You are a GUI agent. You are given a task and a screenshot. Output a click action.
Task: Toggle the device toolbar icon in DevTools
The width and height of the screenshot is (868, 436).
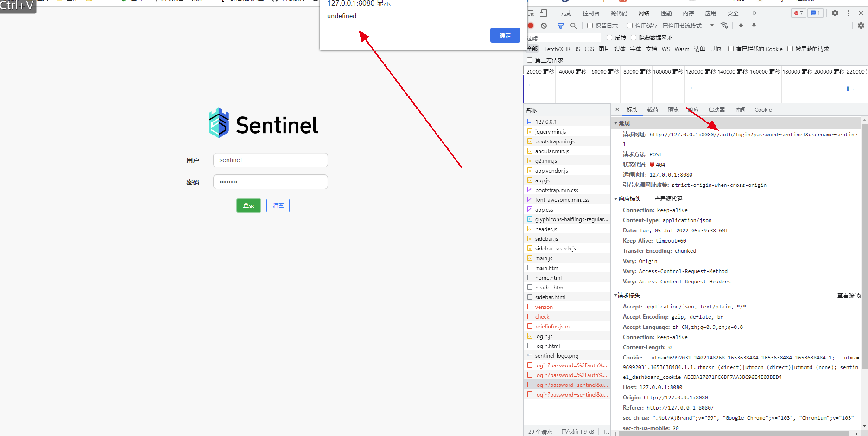coord(544,13)
